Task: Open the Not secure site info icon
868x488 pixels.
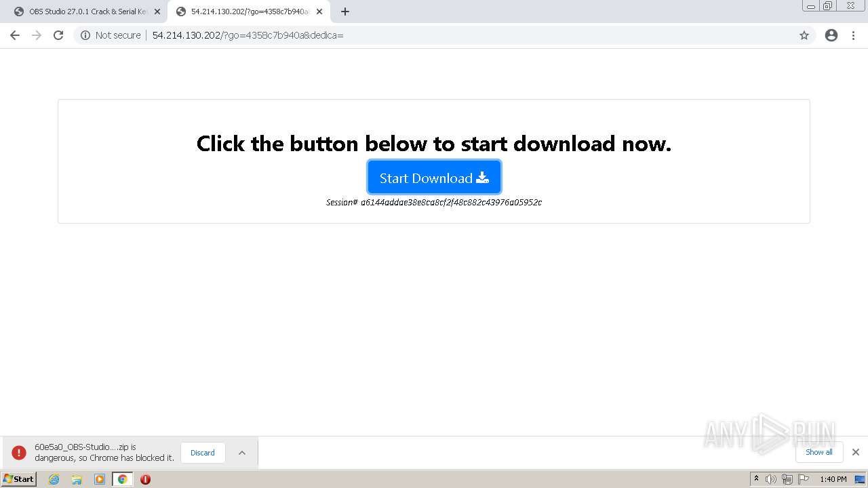Action: (85, 35)
